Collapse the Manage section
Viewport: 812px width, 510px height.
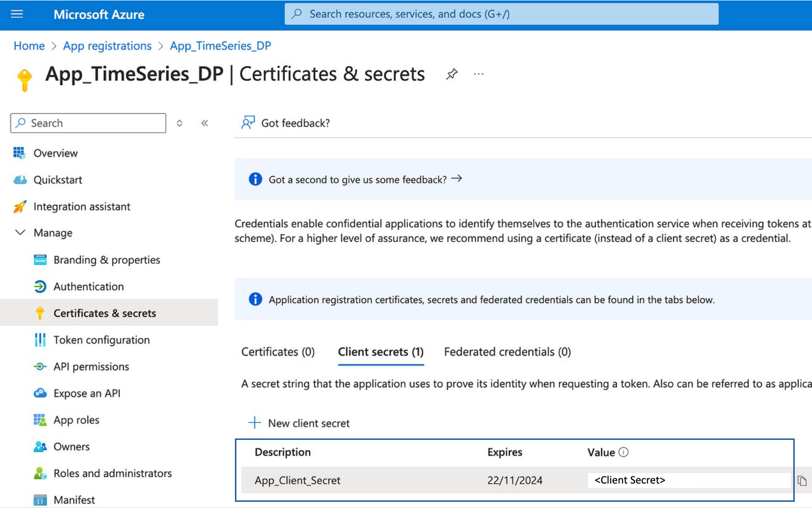pos(20,233)
